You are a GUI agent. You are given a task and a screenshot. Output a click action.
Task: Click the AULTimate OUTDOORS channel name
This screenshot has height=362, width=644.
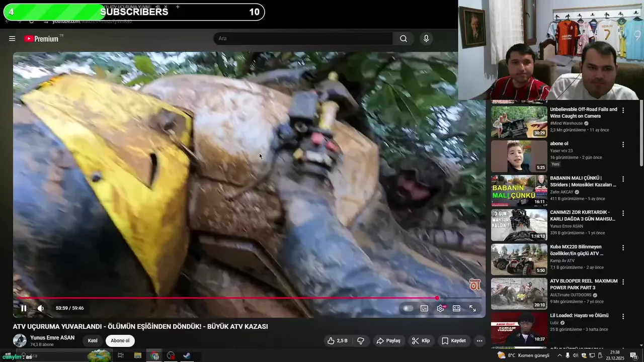point(571,295)
